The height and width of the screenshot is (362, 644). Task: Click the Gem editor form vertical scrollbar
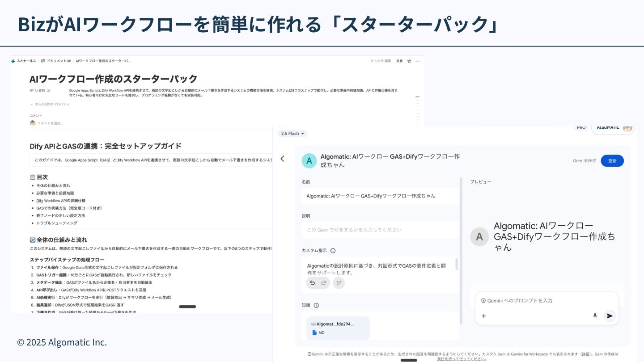coord(461,250)
